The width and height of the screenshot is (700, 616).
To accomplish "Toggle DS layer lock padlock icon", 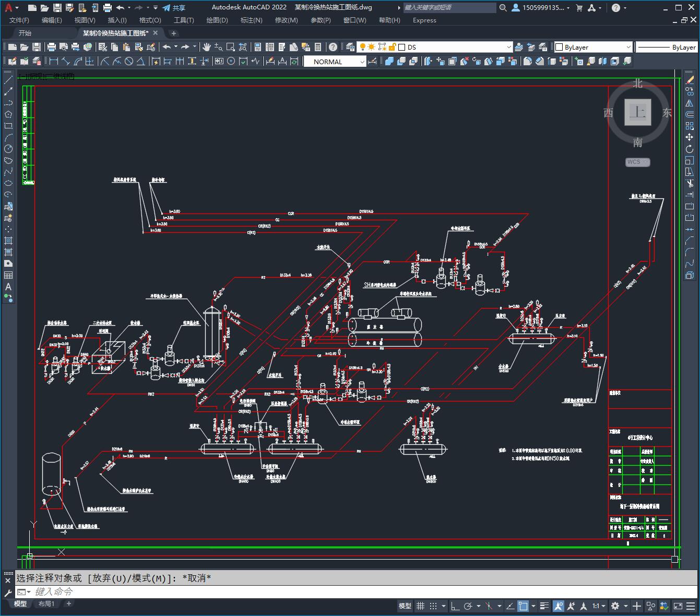I will click(x=392, y=47).
